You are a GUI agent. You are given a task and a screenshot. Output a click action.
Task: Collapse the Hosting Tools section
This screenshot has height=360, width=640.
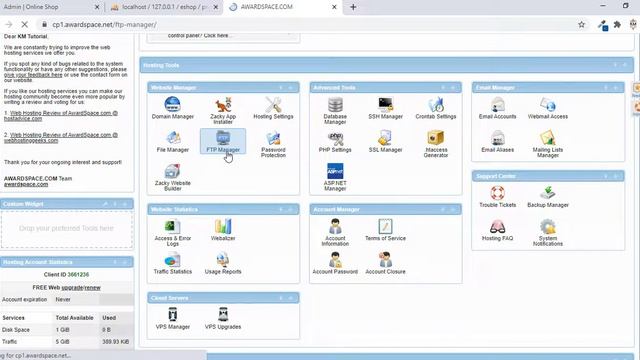pyautogui.click(x=615, y=65)
